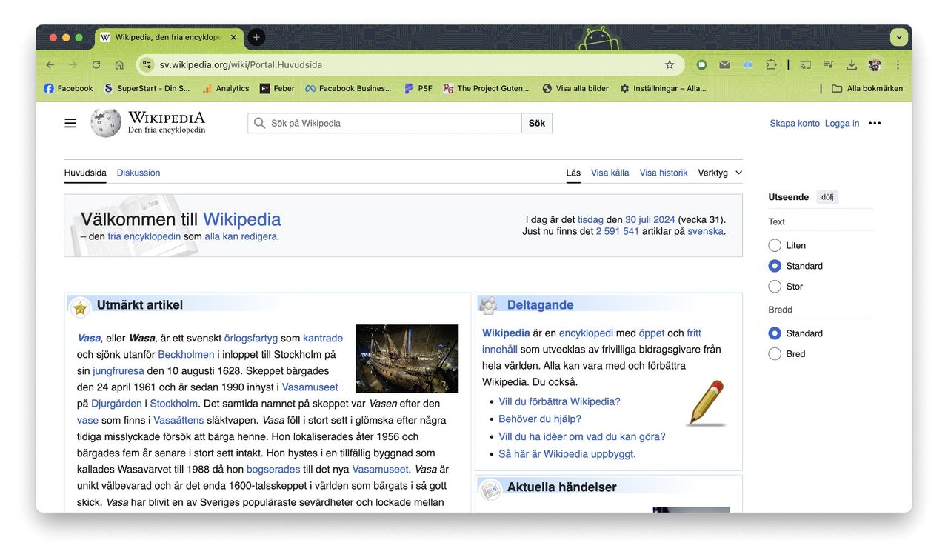Click the Logga in link

tap(842, 123)
